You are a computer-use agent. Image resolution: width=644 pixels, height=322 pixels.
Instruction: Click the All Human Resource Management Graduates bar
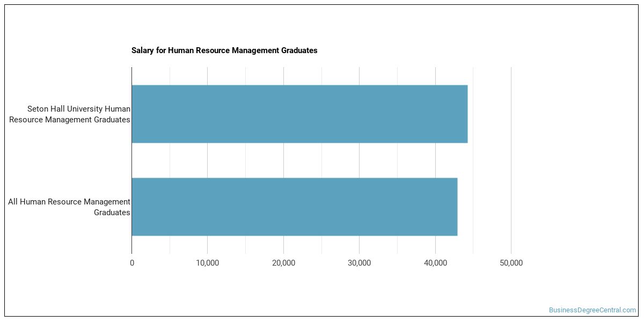[294, 207]
